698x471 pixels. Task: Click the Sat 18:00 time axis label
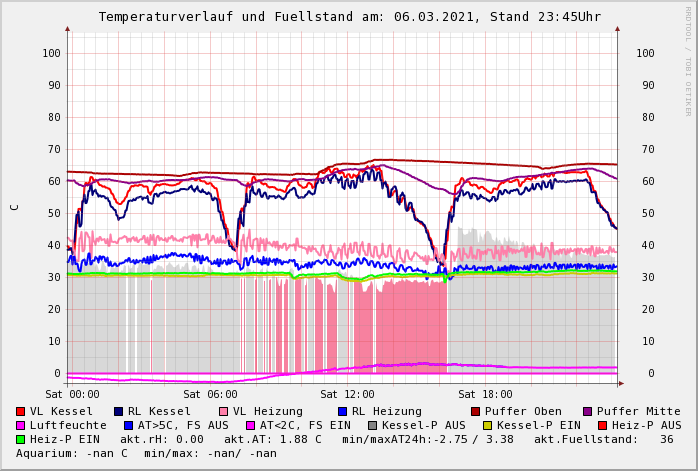[x=485, y=394]
